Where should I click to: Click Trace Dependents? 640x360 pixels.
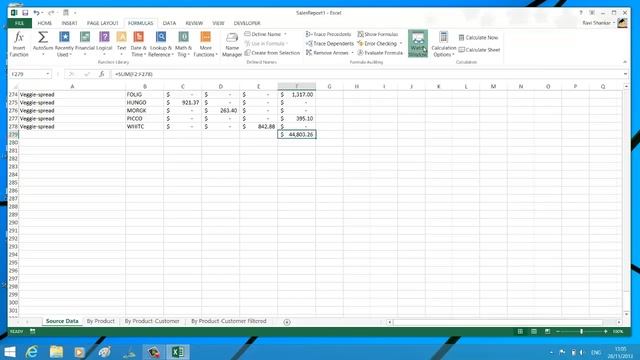pos(330,43)
